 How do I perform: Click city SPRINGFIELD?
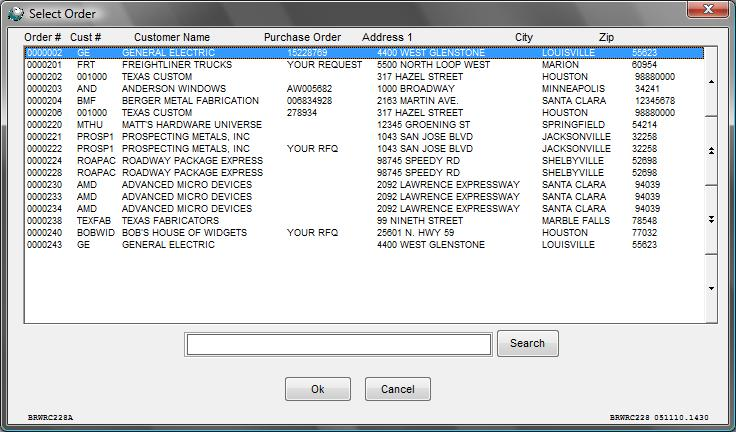(x=573, y=124)
